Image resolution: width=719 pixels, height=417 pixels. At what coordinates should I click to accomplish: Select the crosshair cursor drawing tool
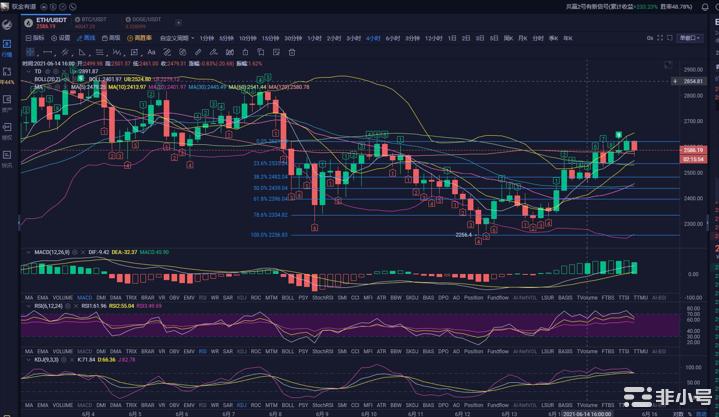tap(30, 52)
